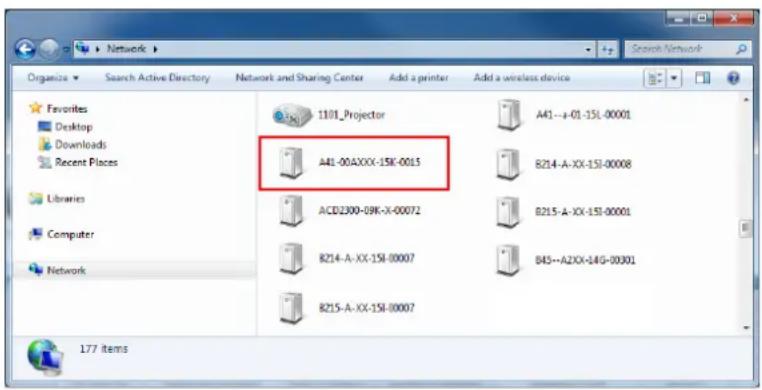Screen dimensions: 762x390
Task: Click the Recent Places icon
Action: click(45, 162)
